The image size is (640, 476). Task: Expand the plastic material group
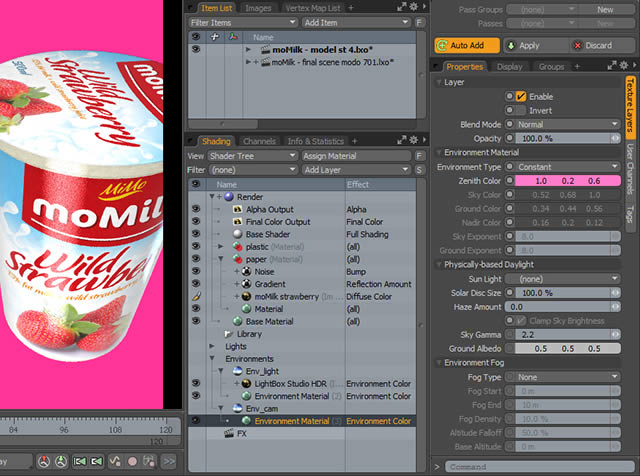(220, 247)
